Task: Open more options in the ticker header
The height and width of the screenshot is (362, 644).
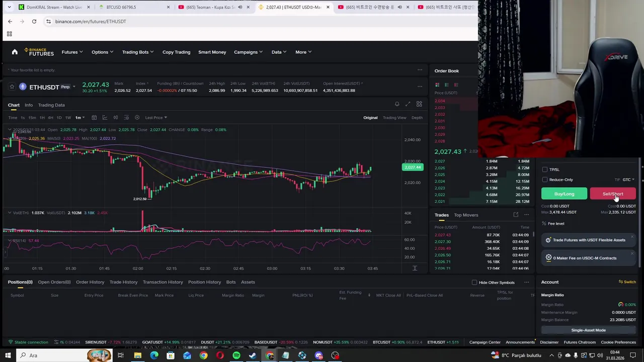Action: (x=420, y=86)
